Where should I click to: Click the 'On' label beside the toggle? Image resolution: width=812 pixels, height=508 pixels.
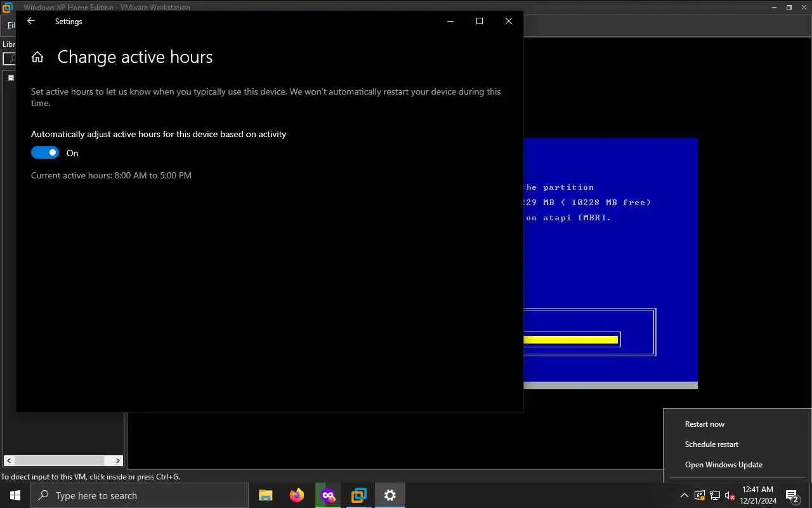[x=72, y=153]
